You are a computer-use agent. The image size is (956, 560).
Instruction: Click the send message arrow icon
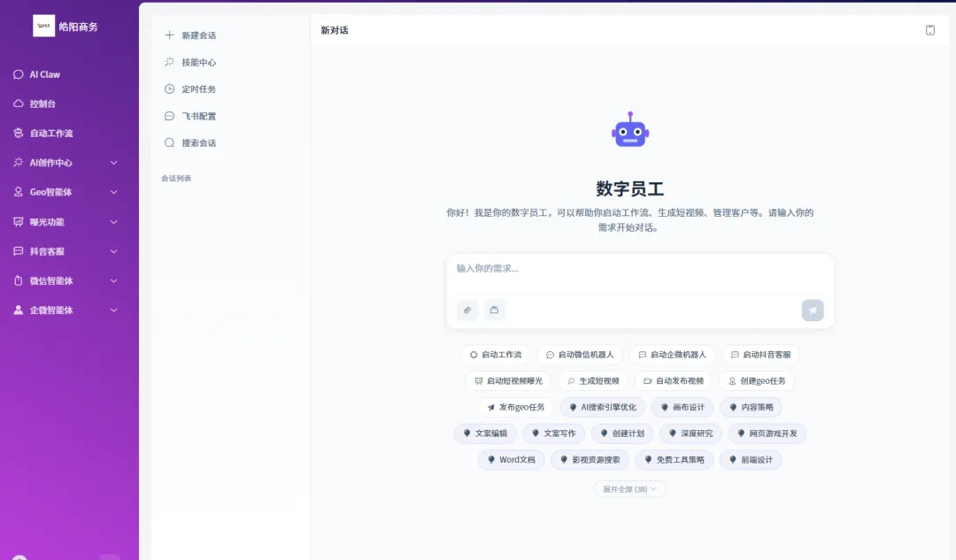811,311
